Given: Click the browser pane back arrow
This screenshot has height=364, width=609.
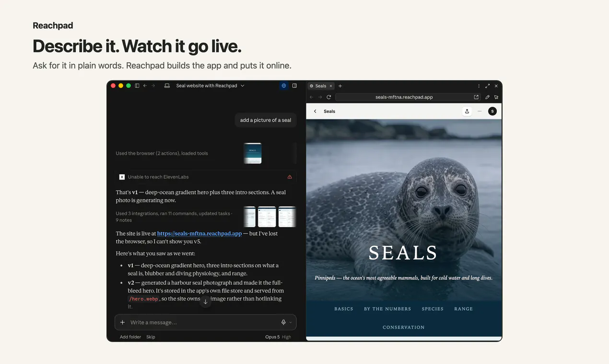Looking at the screenshot, I should coord(312,97).
